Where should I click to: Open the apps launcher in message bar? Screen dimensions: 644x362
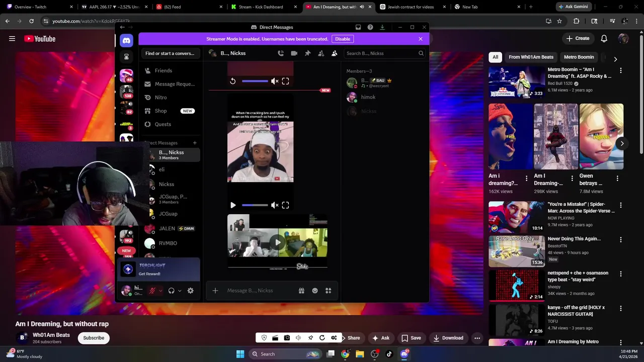point(328,291)
